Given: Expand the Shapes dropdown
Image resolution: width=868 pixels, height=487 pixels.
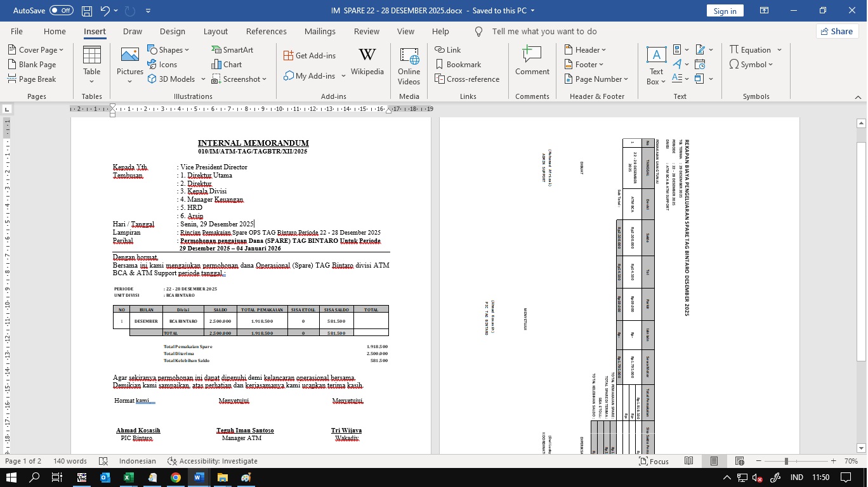Looking at the screenshot, I should (169, 49).
